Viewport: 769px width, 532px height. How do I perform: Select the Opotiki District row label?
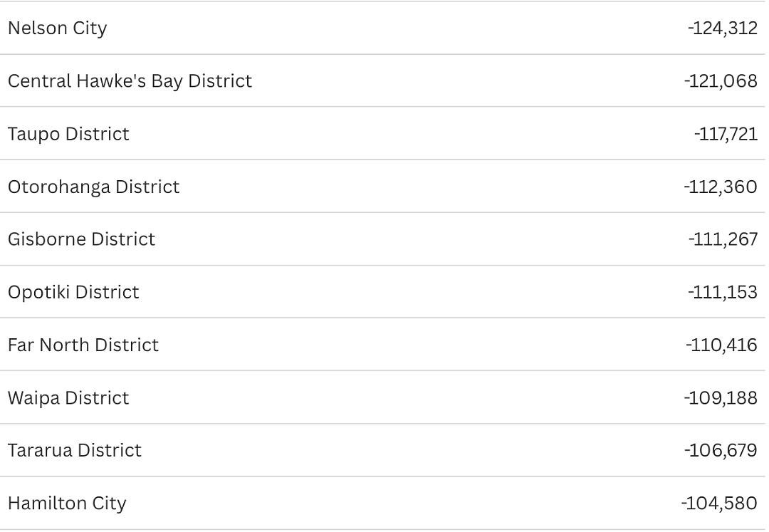coord(73,292)
